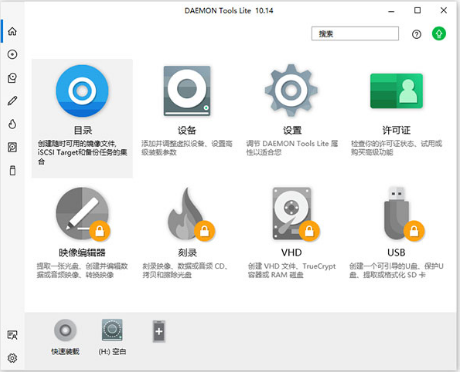
Task: Open the locked VHD tile
Action: click(x=292, y=233)
